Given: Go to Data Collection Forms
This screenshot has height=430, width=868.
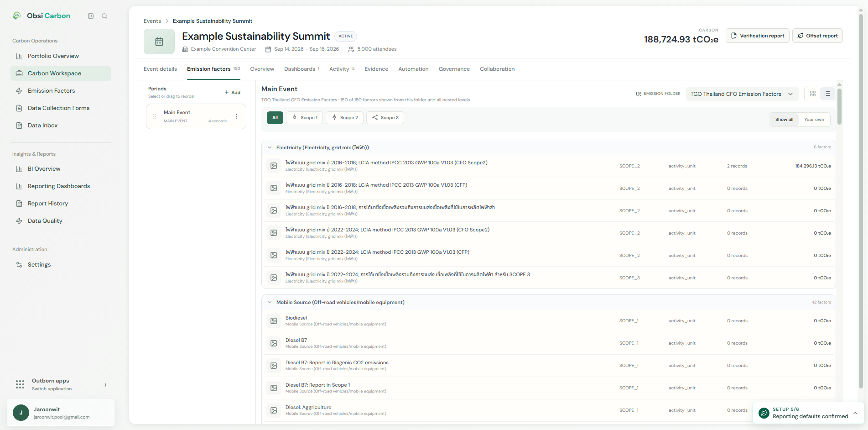Looking at the screenshot, I should (61, 108).
